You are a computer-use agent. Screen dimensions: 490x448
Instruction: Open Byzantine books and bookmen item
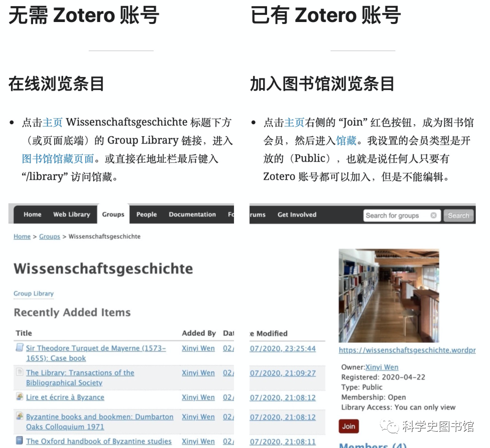click(x=100, y=422)
